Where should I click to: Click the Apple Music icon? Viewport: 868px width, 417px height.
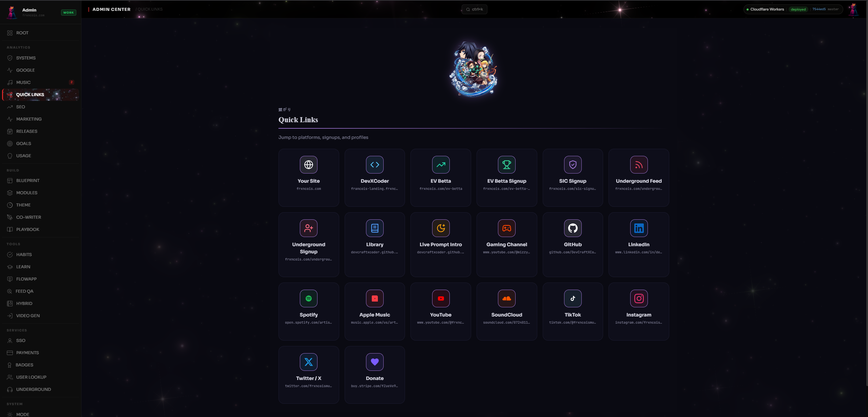click(374, 298)
